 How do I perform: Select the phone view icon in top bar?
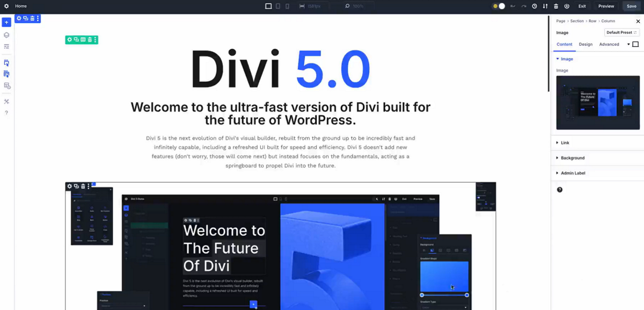pos(288,6)
